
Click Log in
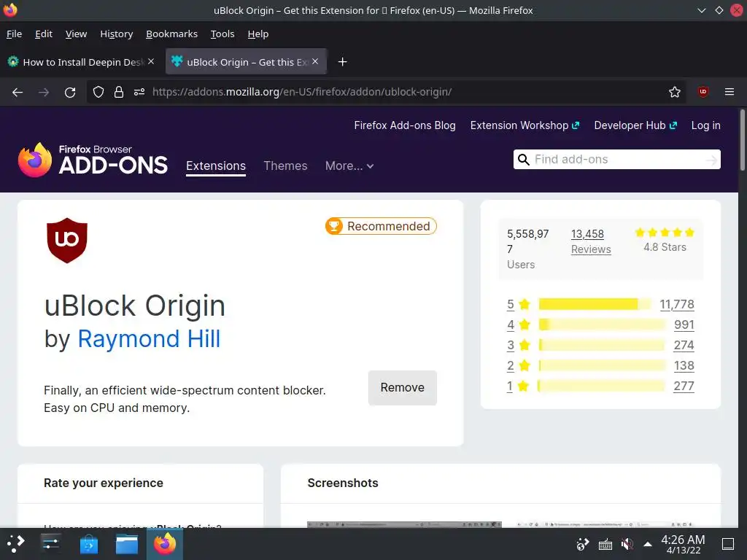[x=705, y=125]
